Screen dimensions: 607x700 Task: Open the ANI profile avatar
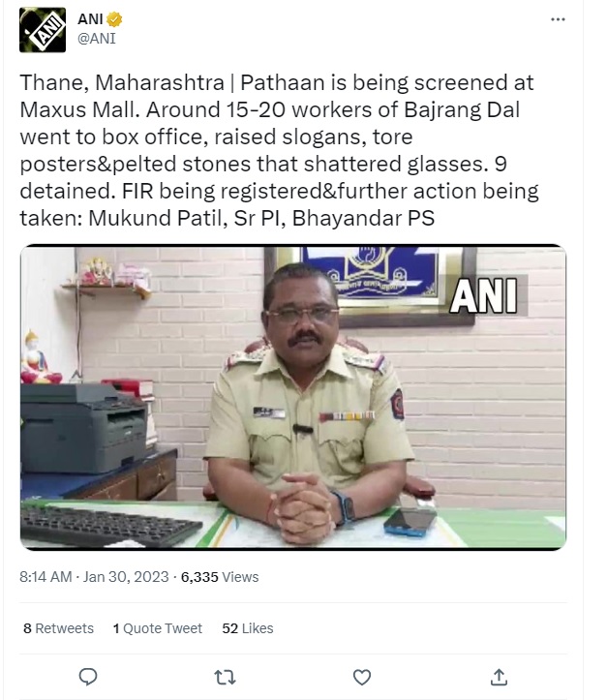tap(43, 30)
